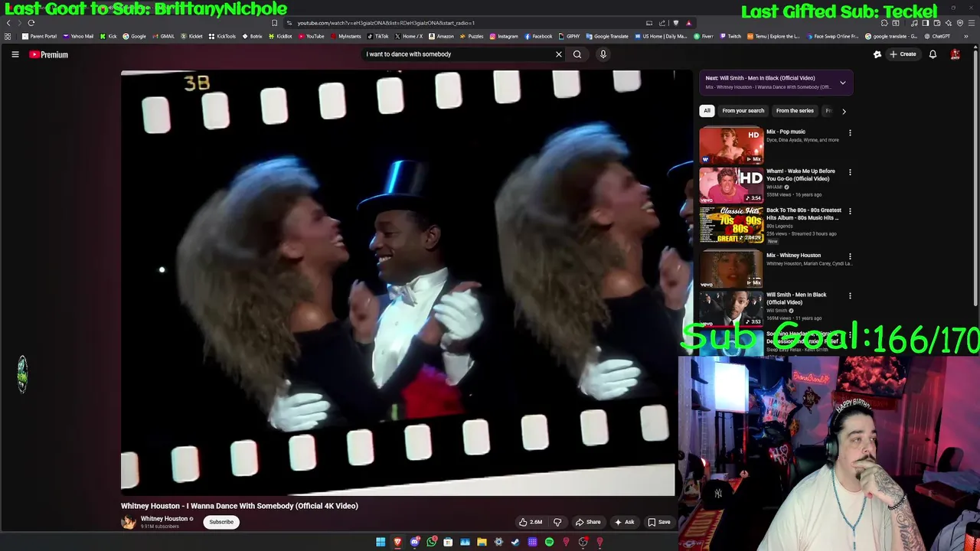Share the Whitney Houston video
This screenshot has height=551, width=980.
[x=588, y=522]
